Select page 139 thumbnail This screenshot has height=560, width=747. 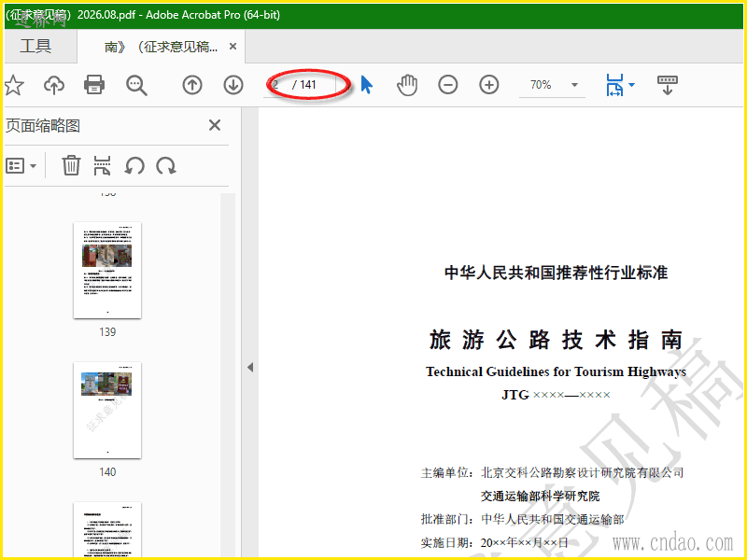click(107, 270)
